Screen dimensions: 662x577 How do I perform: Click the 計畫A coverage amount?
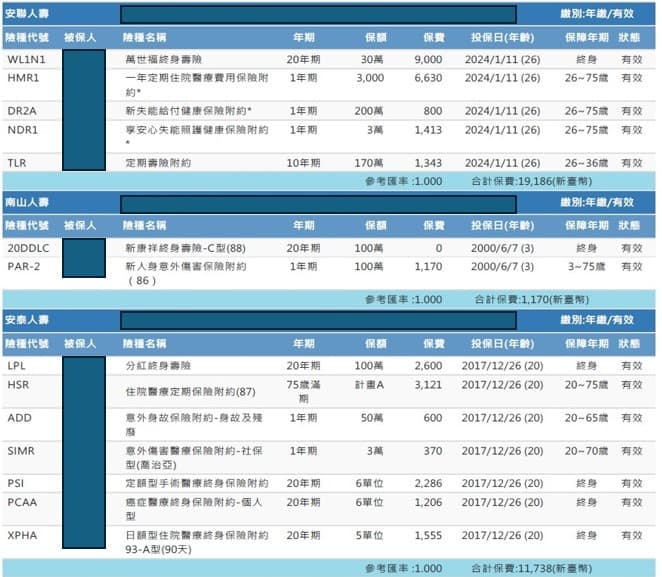369,385
